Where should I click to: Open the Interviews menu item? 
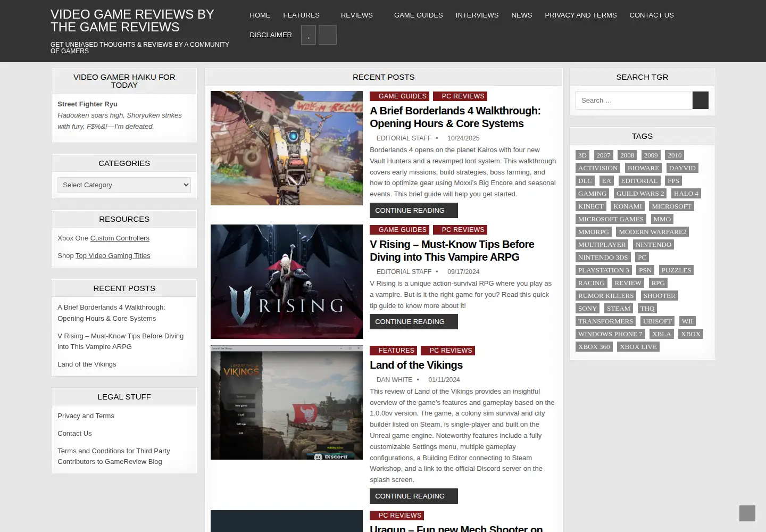point(477,15)
